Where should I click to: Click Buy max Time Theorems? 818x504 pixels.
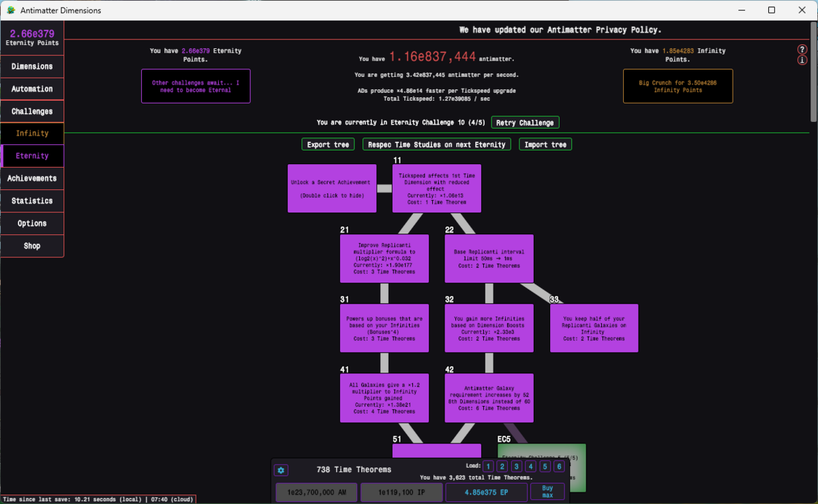pyautogui.click(x=547, y=492)
